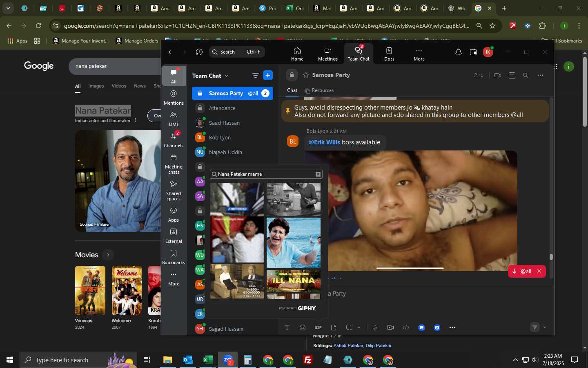Open More options in Zoom left sidebar

(x=174, y=278)
